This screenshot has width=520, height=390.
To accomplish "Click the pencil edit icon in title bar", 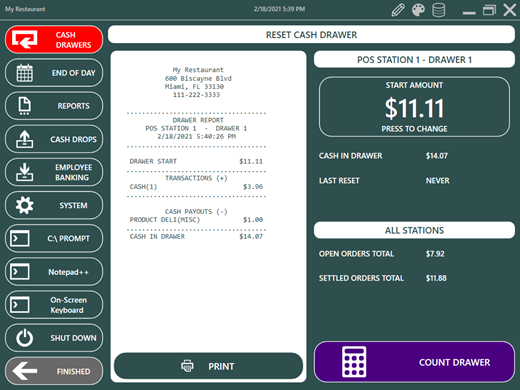I will click(398, 10).
